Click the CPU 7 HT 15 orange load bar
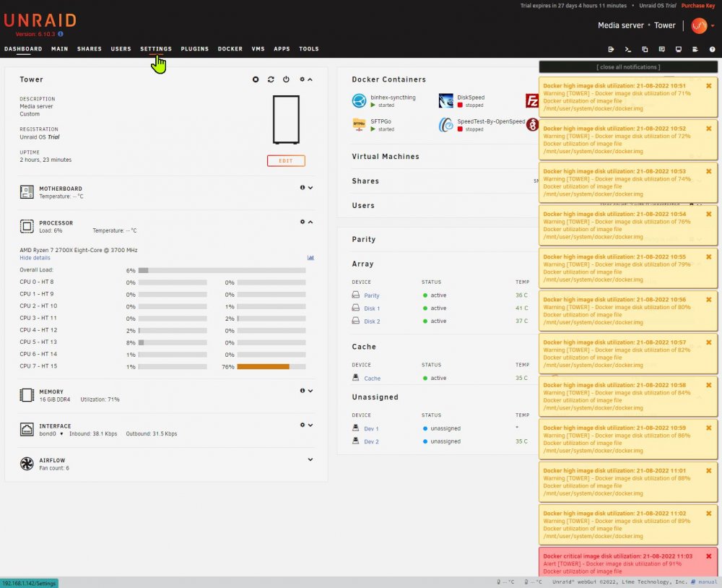The image size is (722, 588). [271, 367]
